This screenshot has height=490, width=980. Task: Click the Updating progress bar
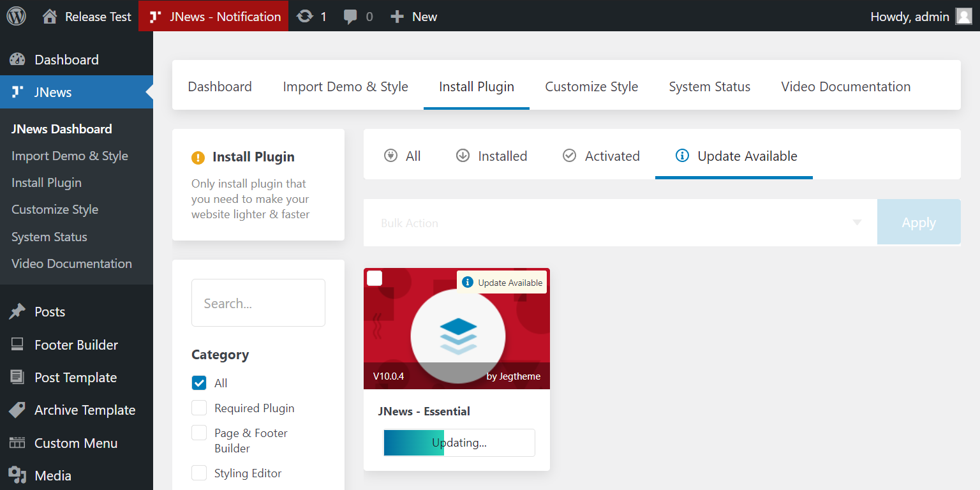point(459,443)
